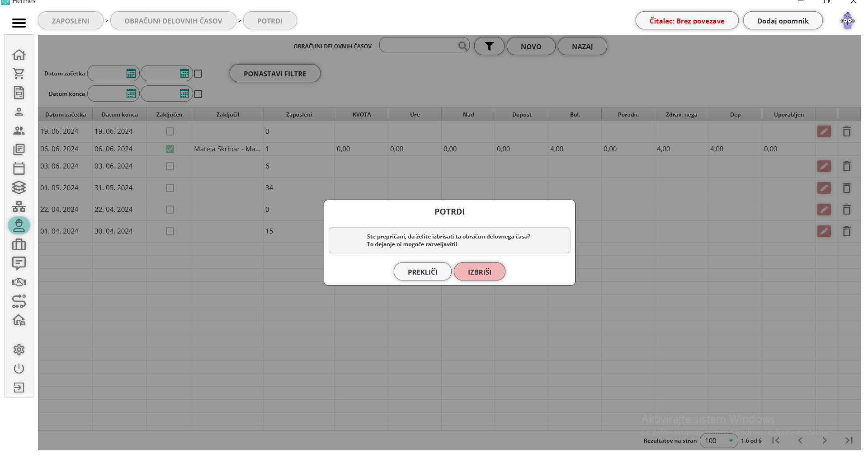Screen dimensions: 868x458
Task: Delete the 01. 05. 2024 row
Action: pos(847,188)
